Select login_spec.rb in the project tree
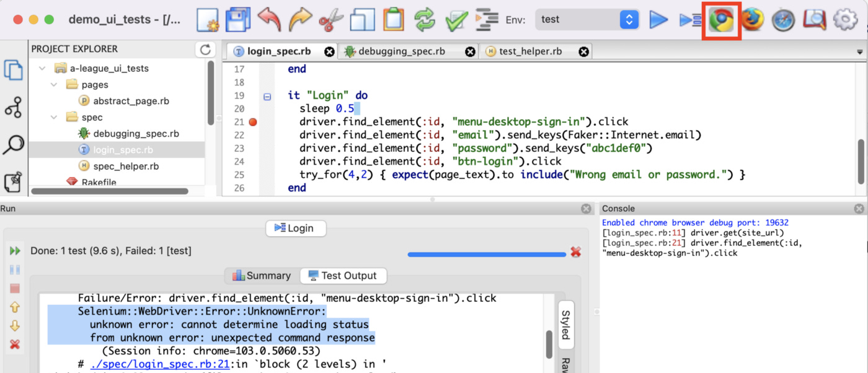The width and height of the screenshot is (868, 373). (122, 150)
